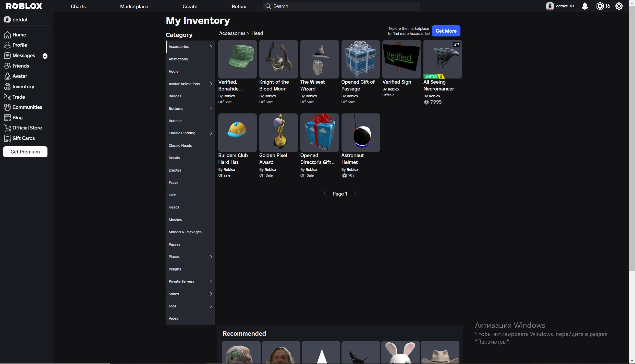The height and width of the screenshot is (364, 635).
Task: Open the settings gear icon
Action: point(619,6)
